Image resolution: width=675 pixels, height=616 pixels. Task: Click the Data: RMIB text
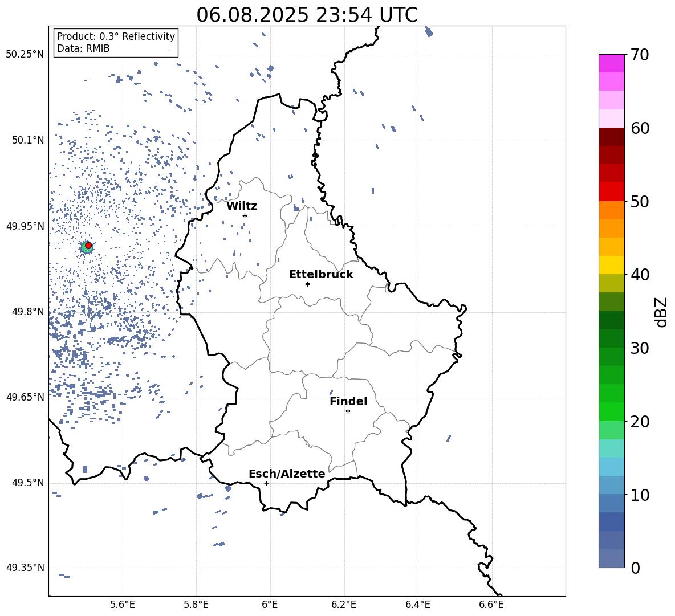[x=83, y=48]
